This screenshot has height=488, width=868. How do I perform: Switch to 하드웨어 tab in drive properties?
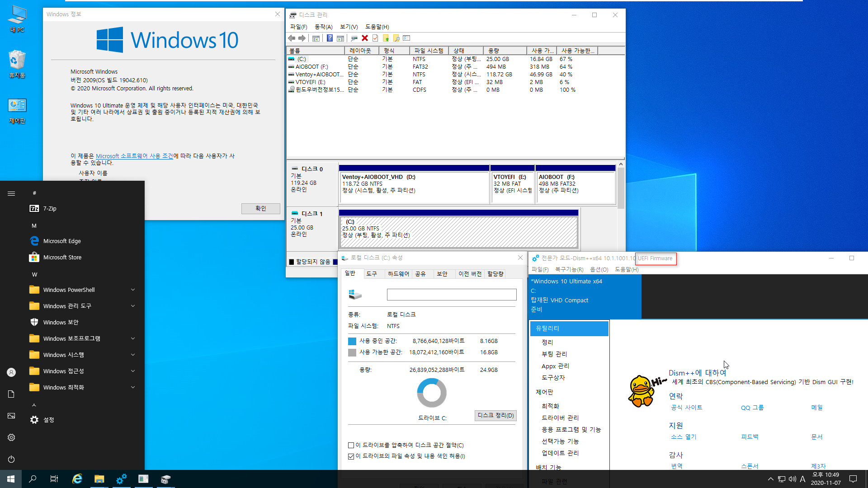coord(398,274)
